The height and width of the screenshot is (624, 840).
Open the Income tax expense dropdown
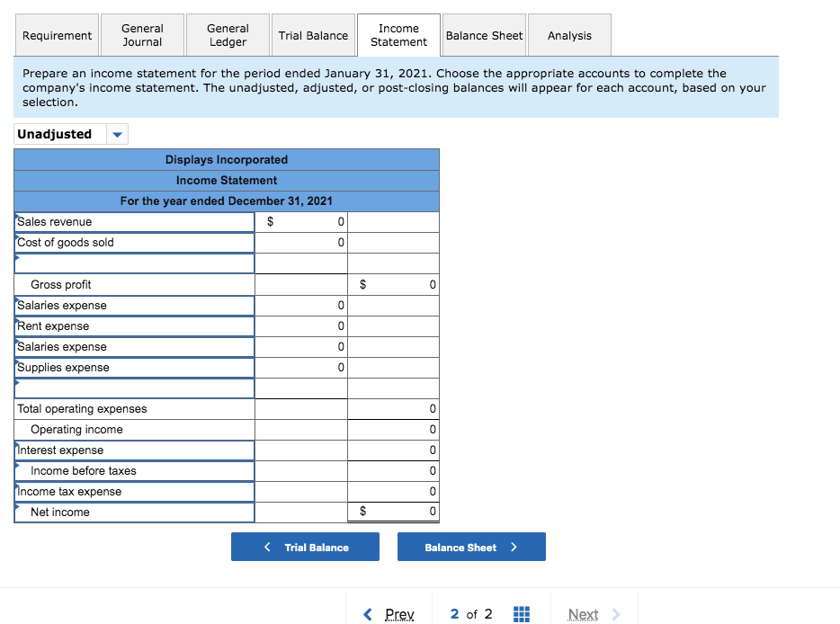135,492
